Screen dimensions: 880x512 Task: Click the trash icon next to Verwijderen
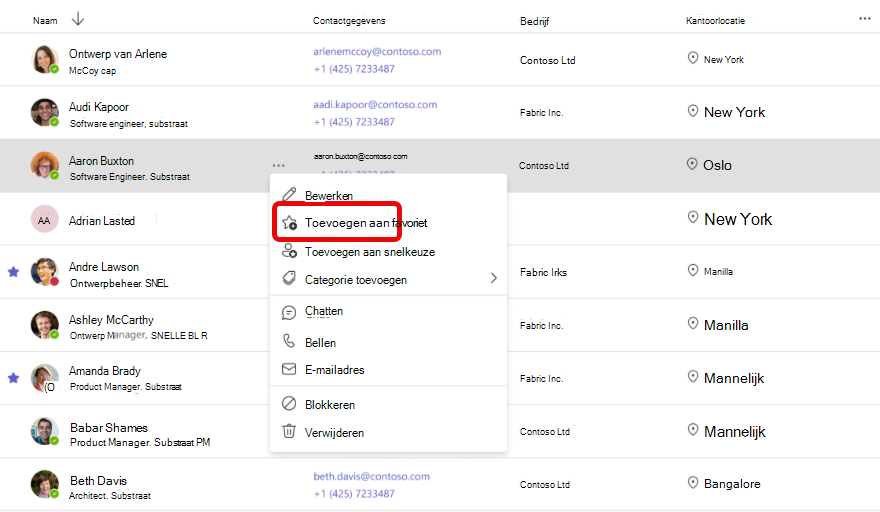289,431
